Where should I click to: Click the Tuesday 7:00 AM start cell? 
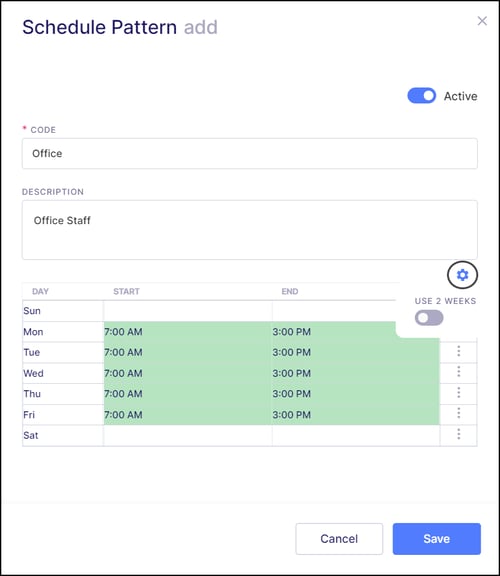click(x=188, y=352)
